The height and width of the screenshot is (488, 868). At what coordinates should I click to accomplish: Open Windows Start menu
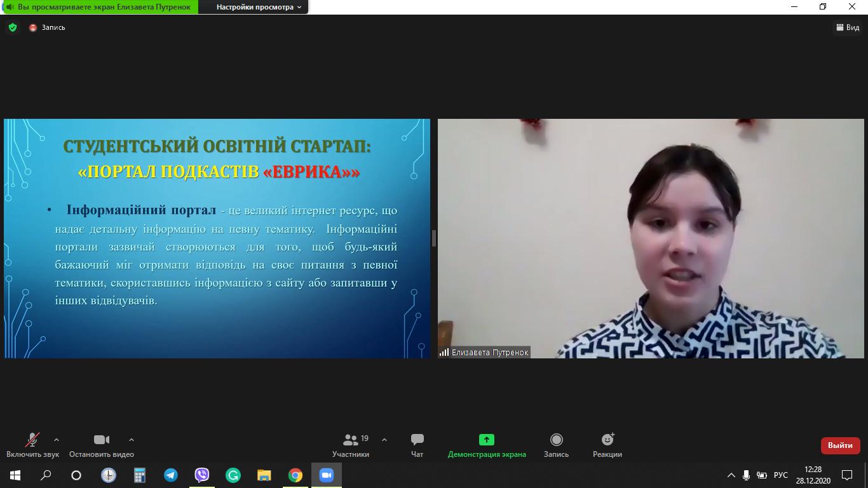[15, 475]
